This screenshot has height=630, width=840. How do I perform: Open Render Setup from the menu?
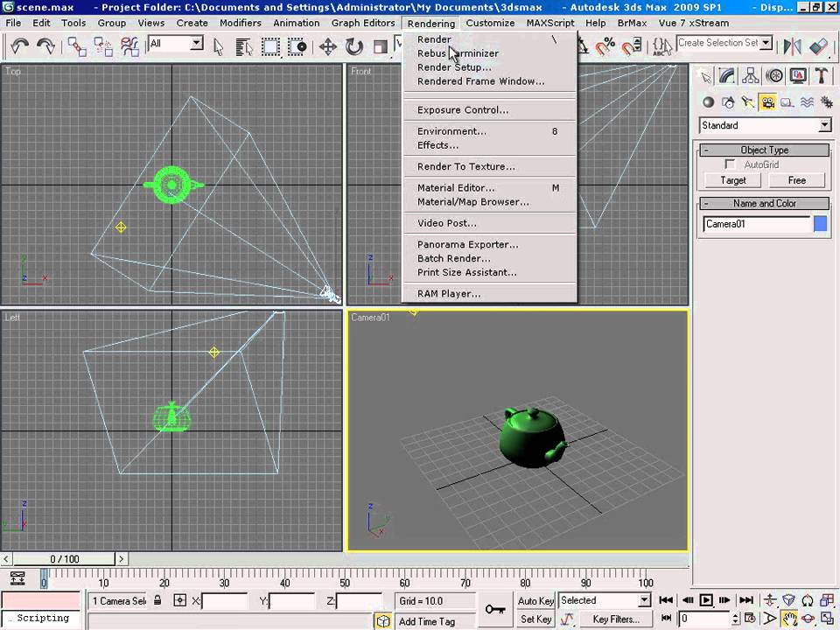click(x=489, y=67)
